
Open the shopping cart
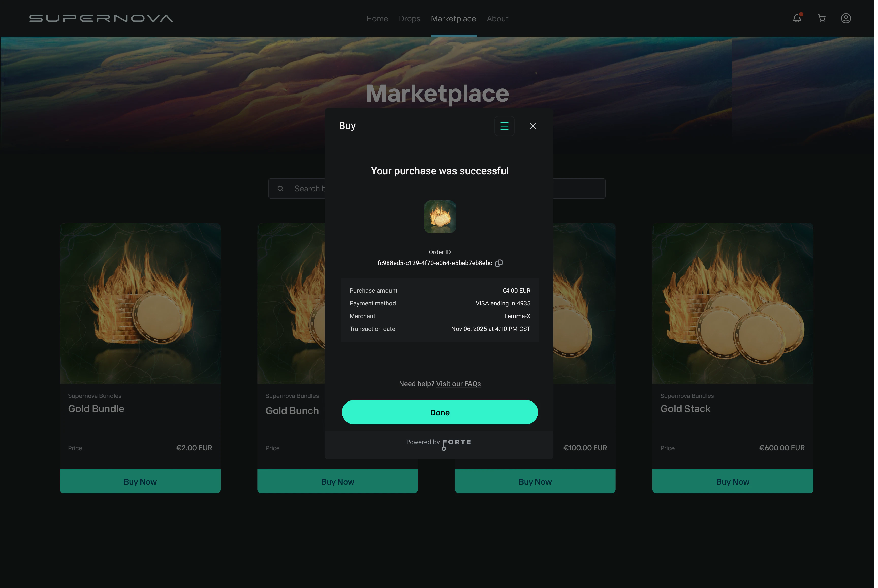point(821,18)
